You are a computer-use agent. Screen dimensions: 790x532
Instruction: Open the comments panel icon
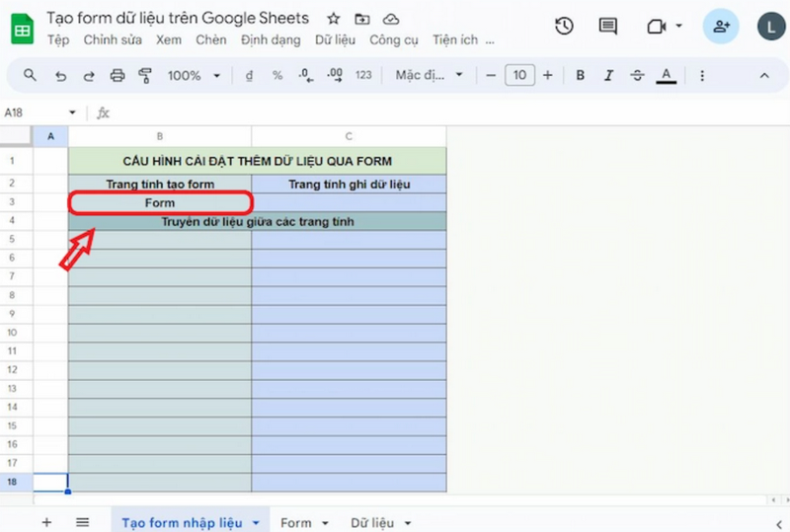(x=608, y=27)
